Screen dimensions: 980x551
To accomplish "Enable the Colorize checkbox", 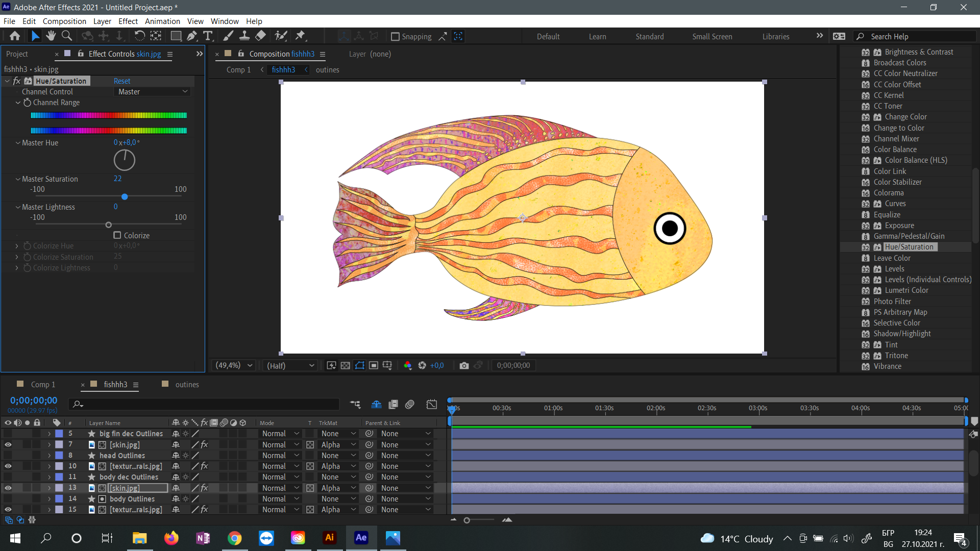I will tap(117, 235).
